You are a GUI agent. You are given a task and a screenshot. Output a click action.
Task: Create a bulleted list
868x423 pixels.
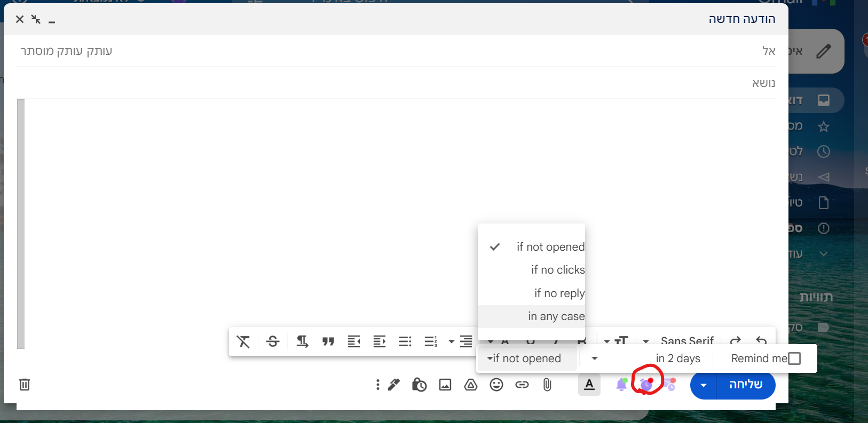coord(405,341)
